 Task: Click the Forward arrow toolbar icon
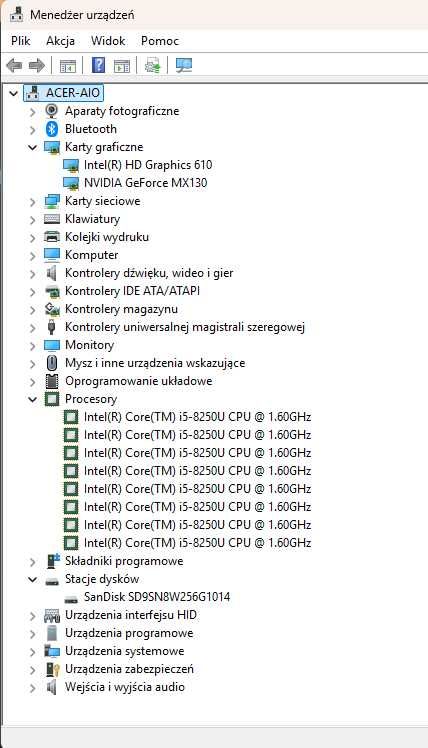coord(37,65)
